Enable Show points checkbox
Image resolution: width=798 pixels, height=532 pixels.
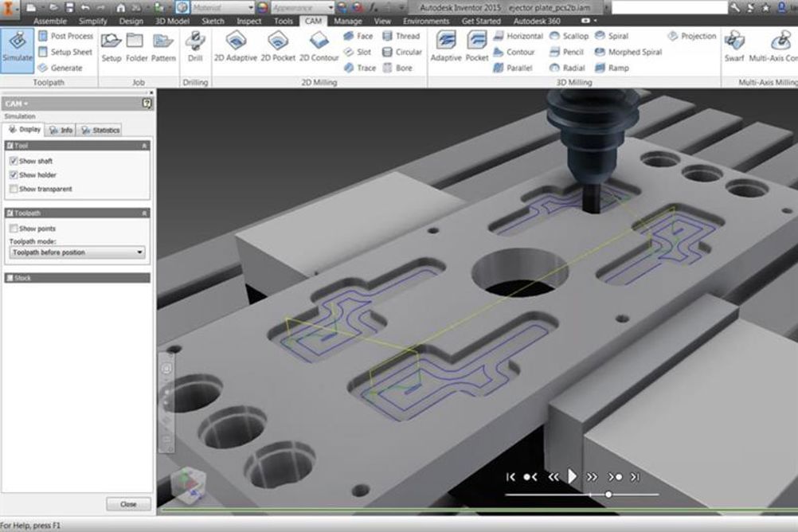[x=14, y=229]
